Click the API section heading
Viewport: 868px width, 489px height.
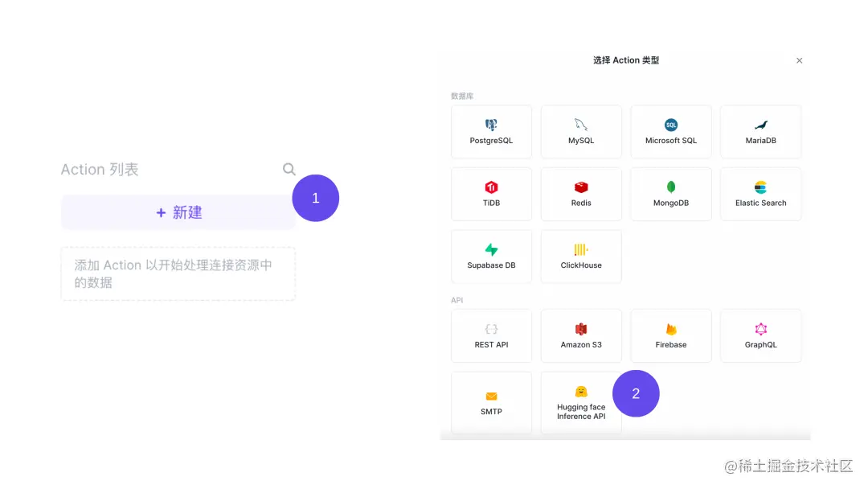(x=457, y=300)
